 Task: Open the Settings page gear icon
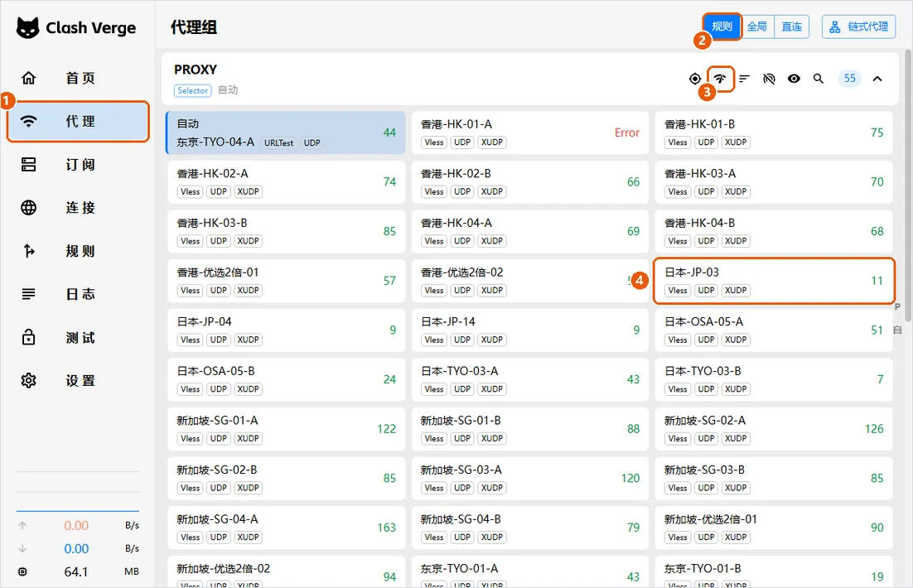point(28,381)
